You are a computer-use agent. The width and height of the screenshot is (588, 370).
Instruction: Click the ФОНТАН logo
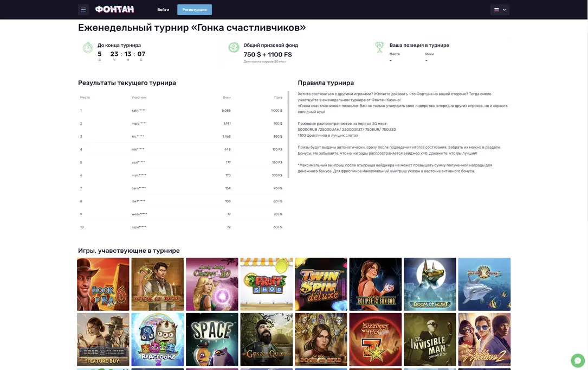(x=114, y=10)
